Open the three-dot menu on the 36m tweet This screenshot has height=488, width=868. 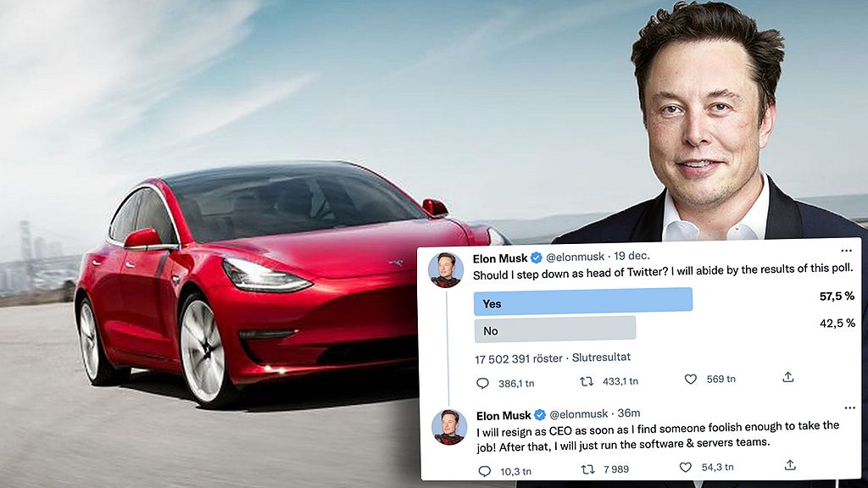click(x=849, y=408)
